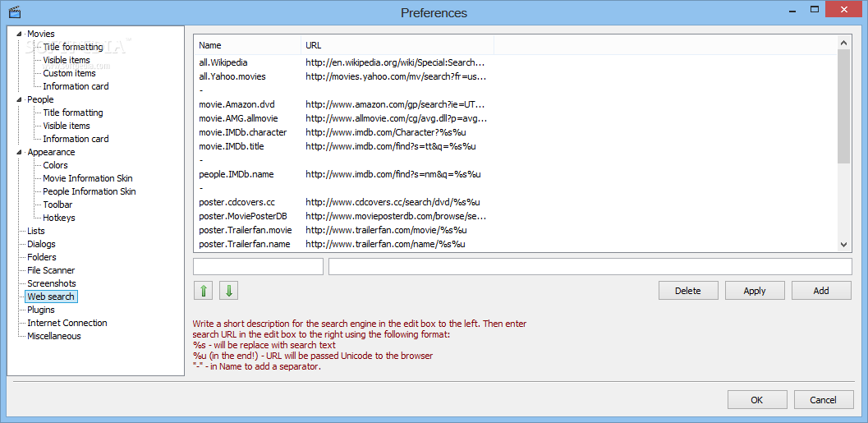The width and height of the screenshot is (868, 423).
Task: Open Screenshots settings
Action: [52, 283]
